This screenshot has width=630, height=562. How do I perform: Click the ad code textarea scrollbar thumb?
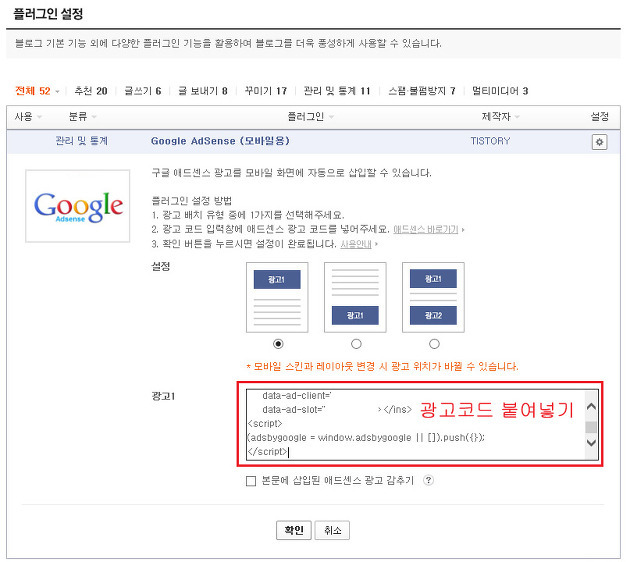pos(591,427)
